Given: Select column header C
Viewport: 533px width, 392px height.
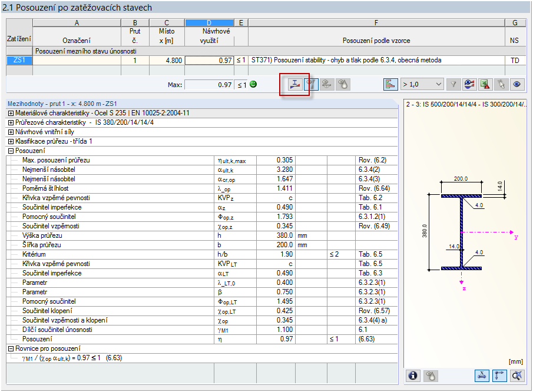Looking at the screenshot, I should pos(167,23).
